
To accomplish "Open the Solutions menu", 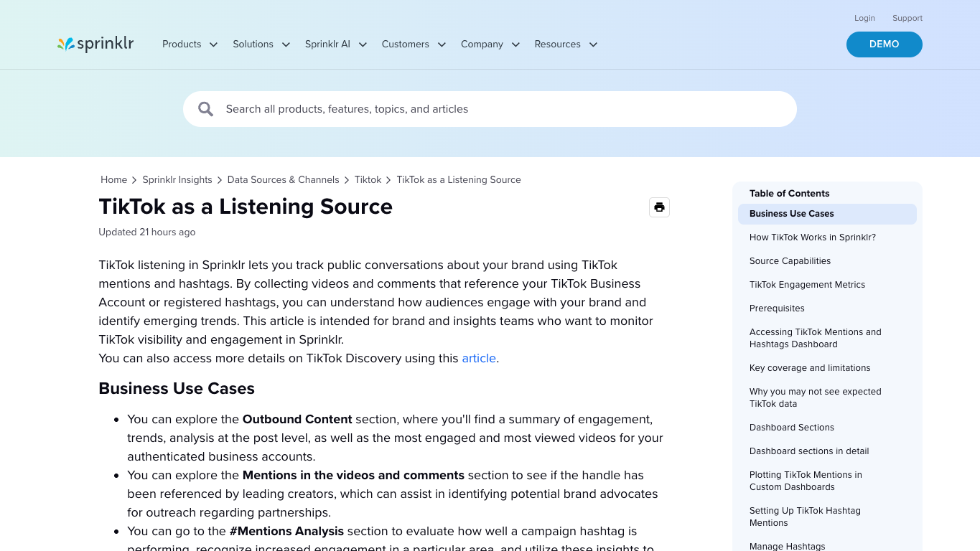I will [x=253, y=44].
